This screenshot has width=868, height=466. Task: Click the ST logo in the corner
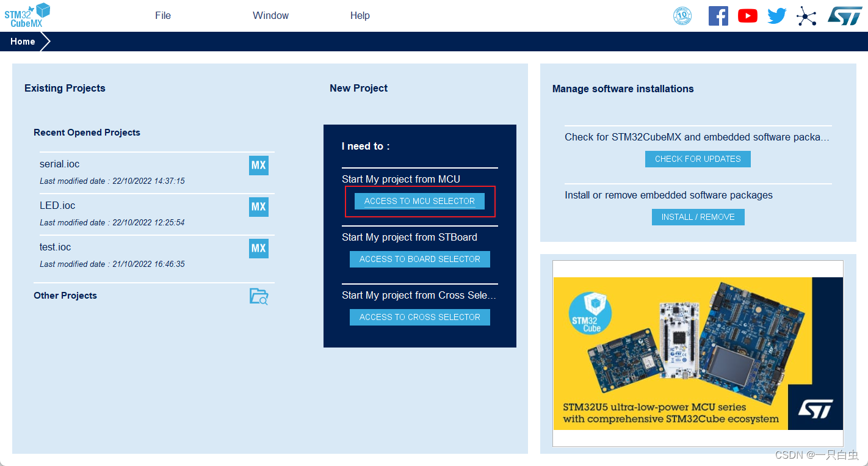[845, 16]
